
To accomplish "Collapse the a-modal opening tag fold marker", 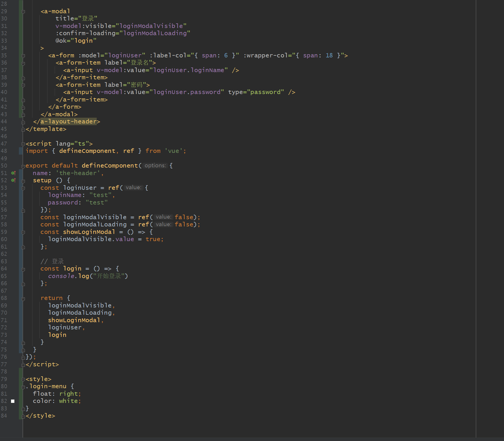I will pos(23,12).
